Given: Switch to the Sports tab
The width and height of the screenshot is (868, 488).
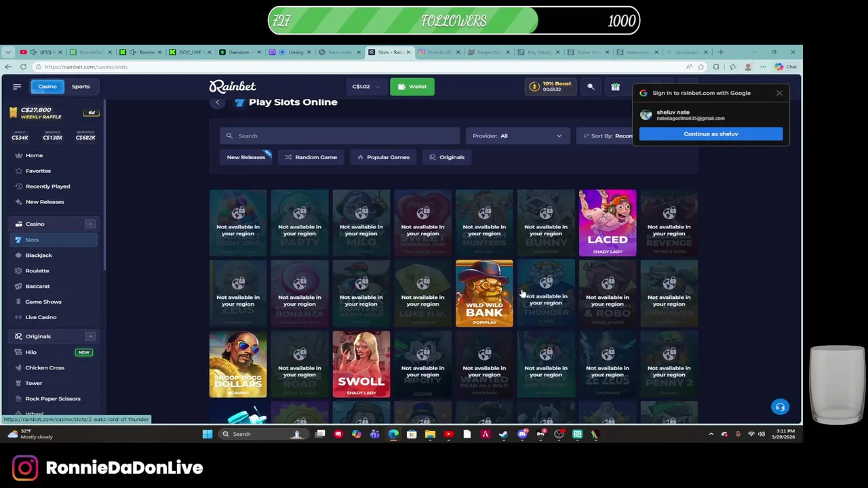Looking at the screenshot, I should (x=81, y=86).
